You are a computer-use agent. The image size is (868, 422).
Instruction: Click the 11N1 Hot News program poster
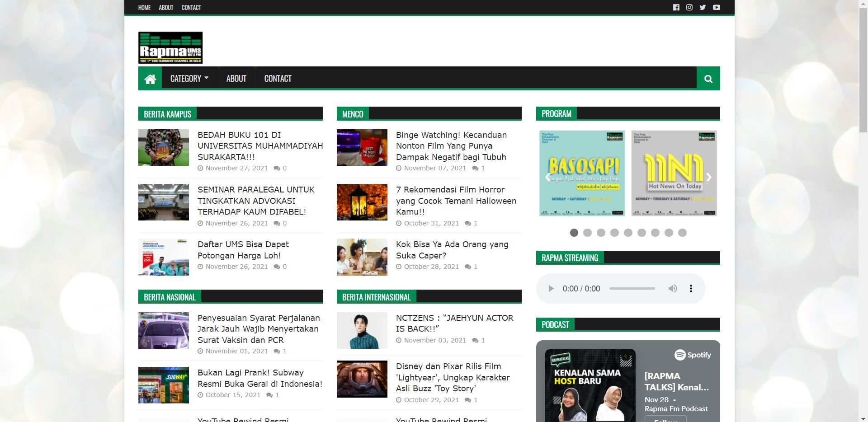tap(674, 173)
